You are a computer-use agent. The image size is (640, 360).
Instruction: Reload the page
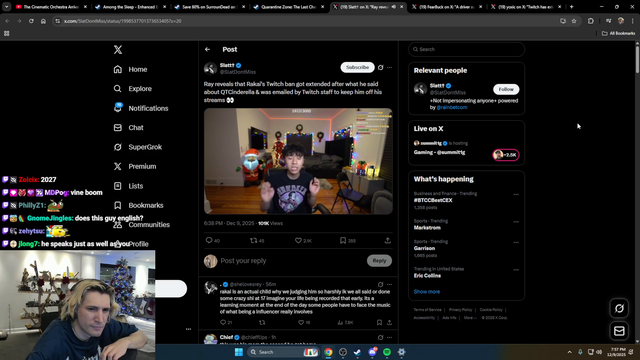31,21
